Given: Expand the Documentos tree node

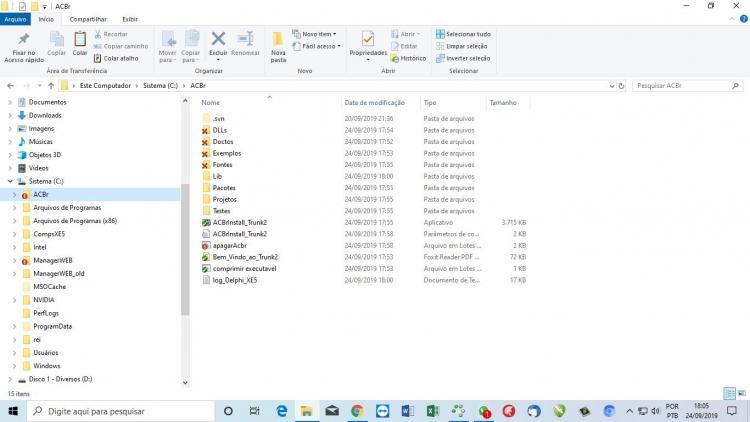Looking at the screenshot, I should click(x=10, y=102).
